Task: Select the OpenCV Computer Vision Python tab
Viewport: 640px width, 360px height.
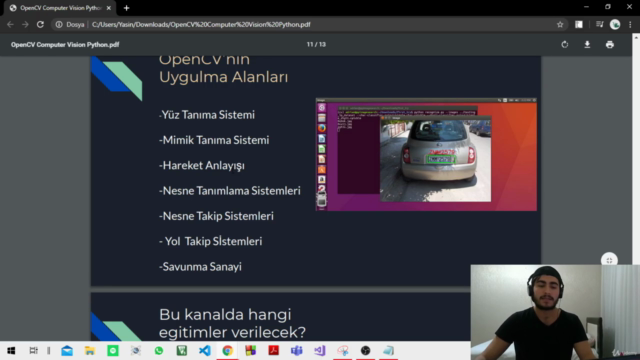Action: [60, 8]
